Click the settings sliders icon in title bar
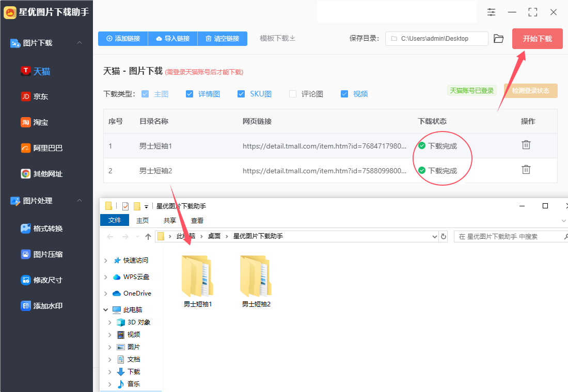This screenshot has width=568, height=392. pyautogui.click(x=491, y=12)
